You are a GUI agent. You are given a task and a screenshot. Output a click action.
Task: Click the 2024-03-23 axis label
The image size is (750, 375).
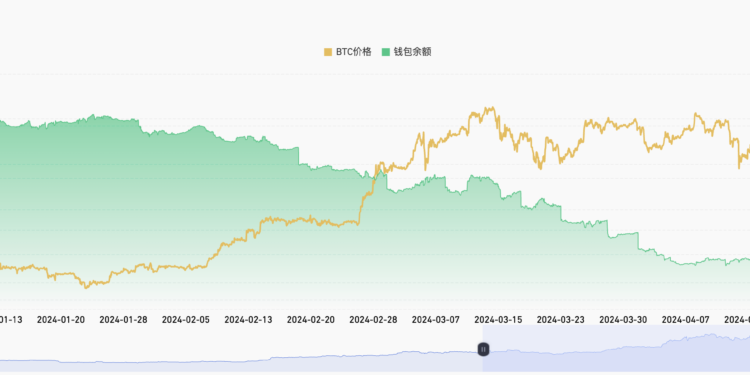tap(561, 320)
